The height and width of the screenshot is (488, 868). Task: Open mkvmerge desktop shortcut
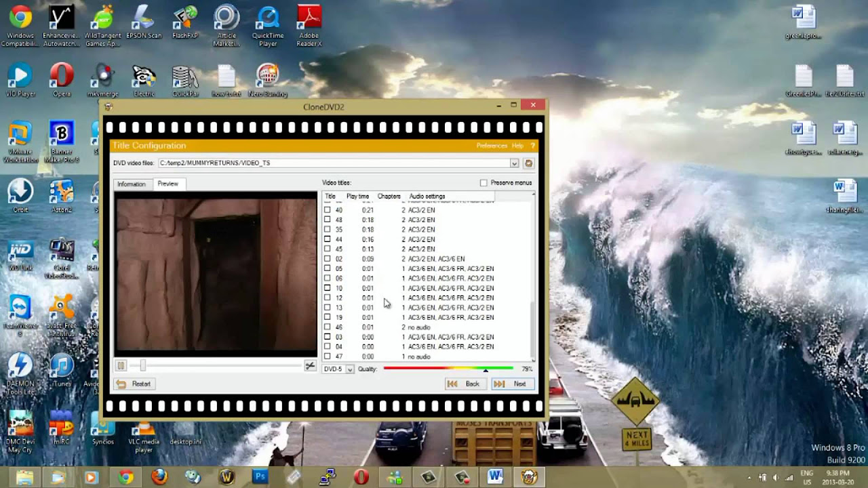click(102, 80)
